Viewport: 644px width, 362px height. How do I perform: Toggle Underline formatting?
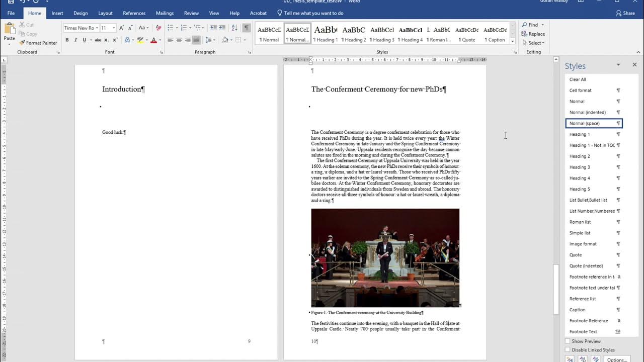84,40
